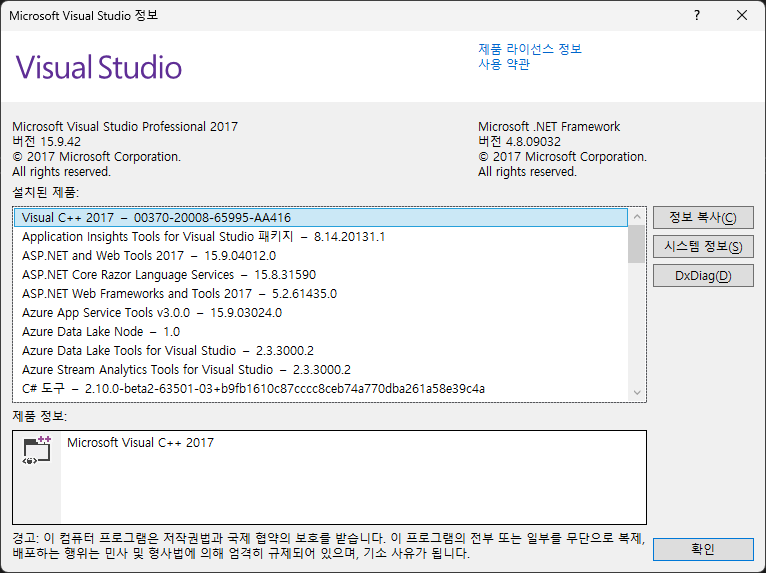766x573 pixels.
Task: Click the installed products scroll down arrow
Action: (637, 392)
